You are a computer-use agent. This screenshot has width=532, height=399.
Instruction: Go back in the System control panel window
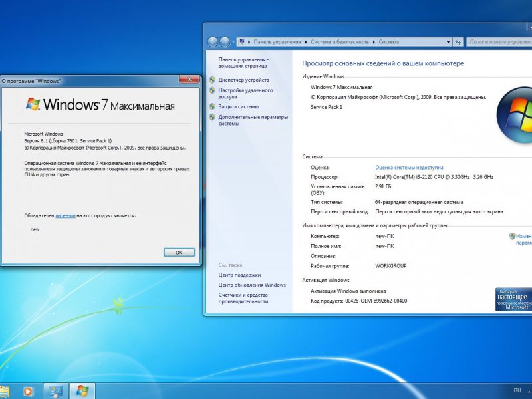(213, 42)
